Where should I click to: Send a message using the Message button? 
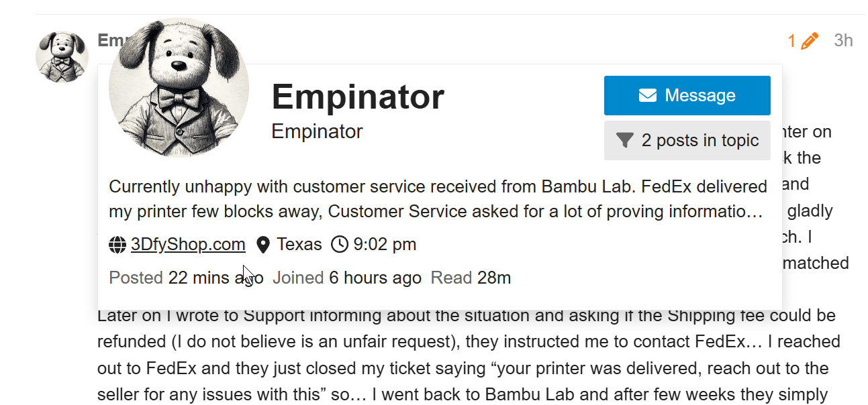[687, 95]
